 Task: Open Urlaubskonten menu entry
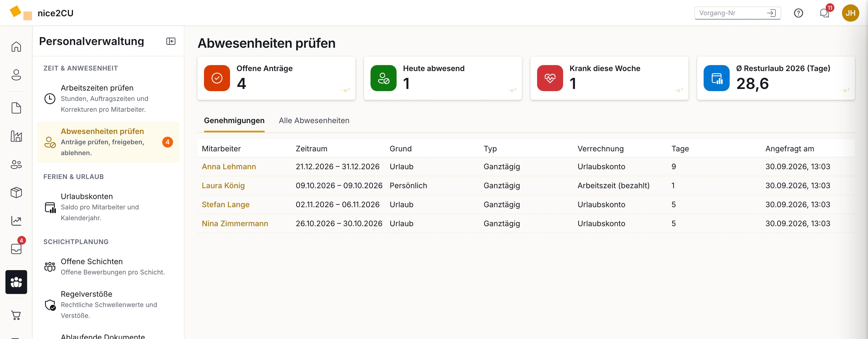(x=108, y=207)
